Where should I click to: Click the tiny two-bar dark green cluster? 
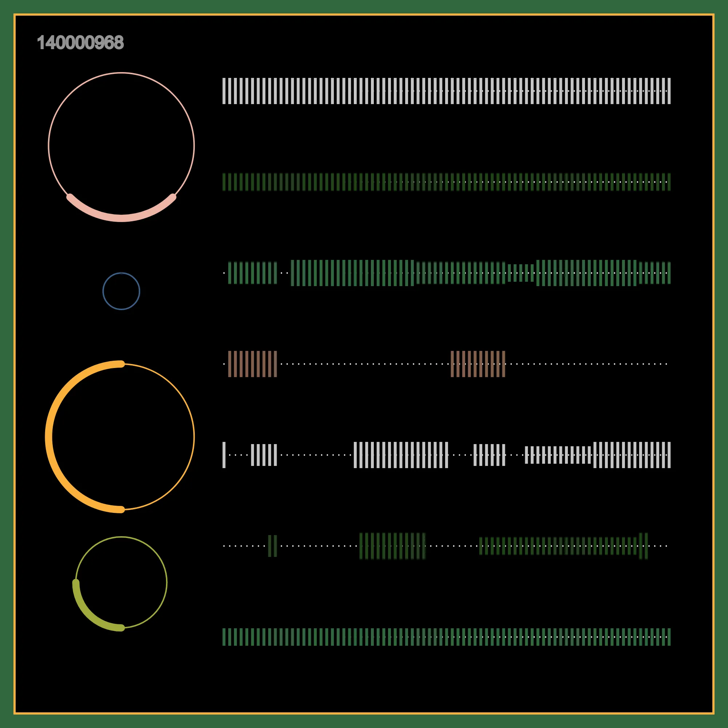tap(272, 546)
